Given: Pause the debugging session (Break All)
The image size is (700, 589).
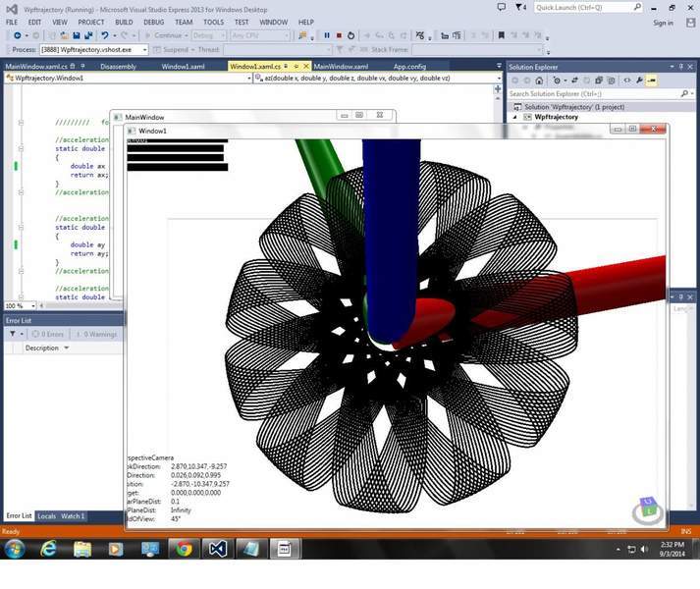Looking at the screenshot, I should tap(327, 35).
